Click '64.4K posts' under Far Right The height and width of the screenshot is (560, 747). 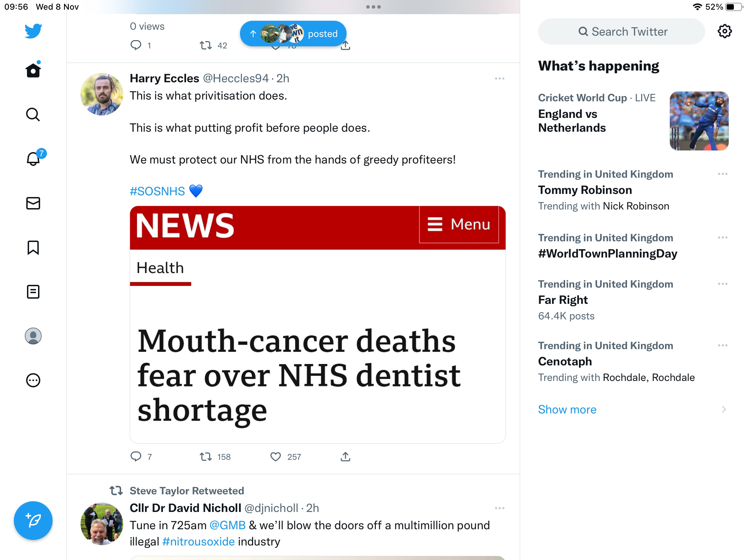pyautogui.click(x=566, y=316)
